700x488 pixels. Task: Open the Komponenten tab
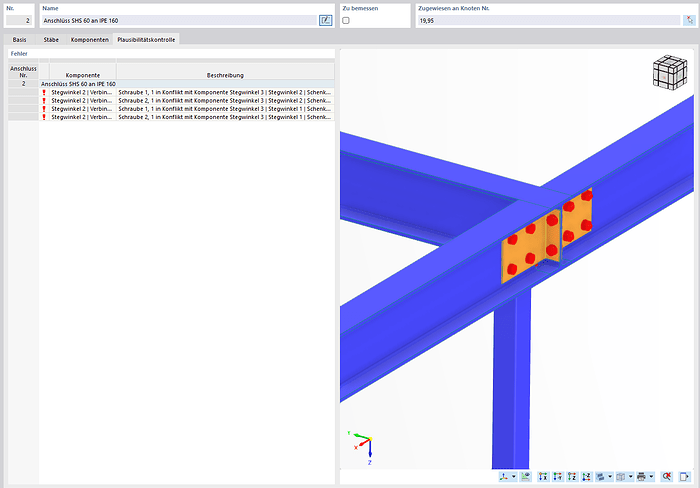(89, 39)
